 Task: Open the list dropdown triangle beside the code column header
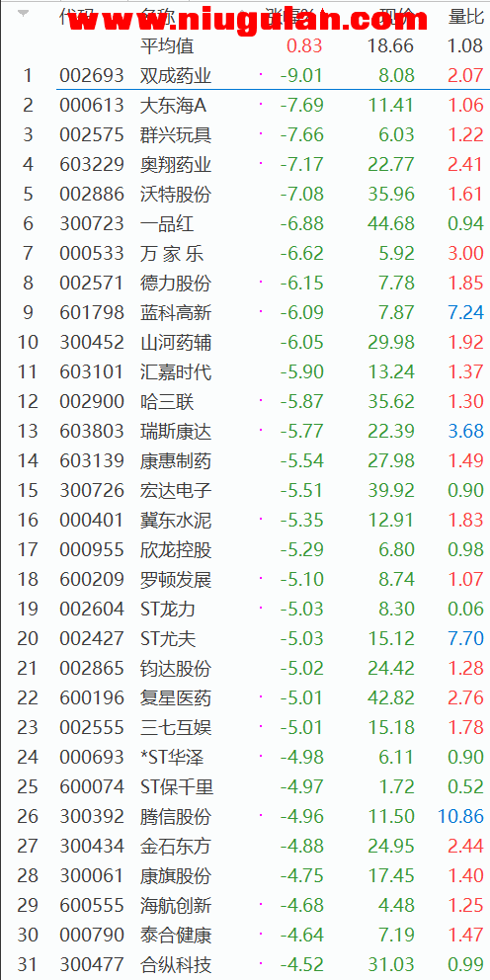(x=23, y=13)
